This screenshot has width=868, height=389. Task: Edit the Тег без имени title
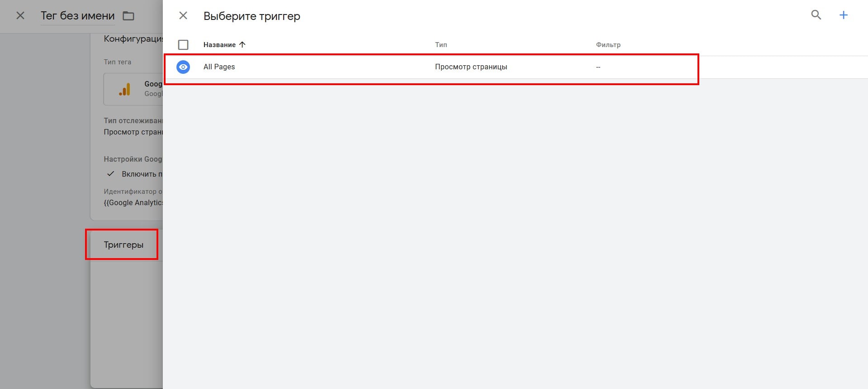tap(77, 16)
